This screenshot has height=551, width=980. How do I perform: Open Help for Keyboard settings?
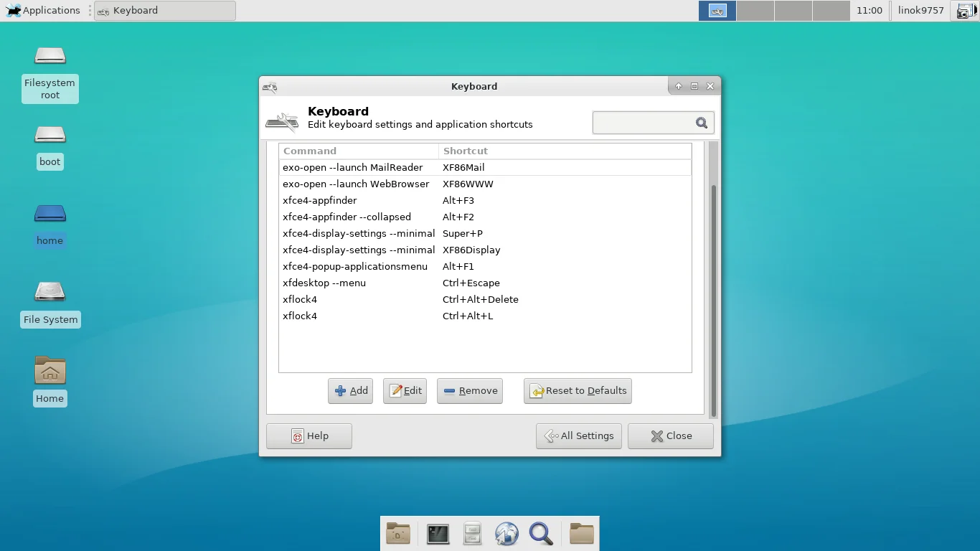tap(309, 436)
